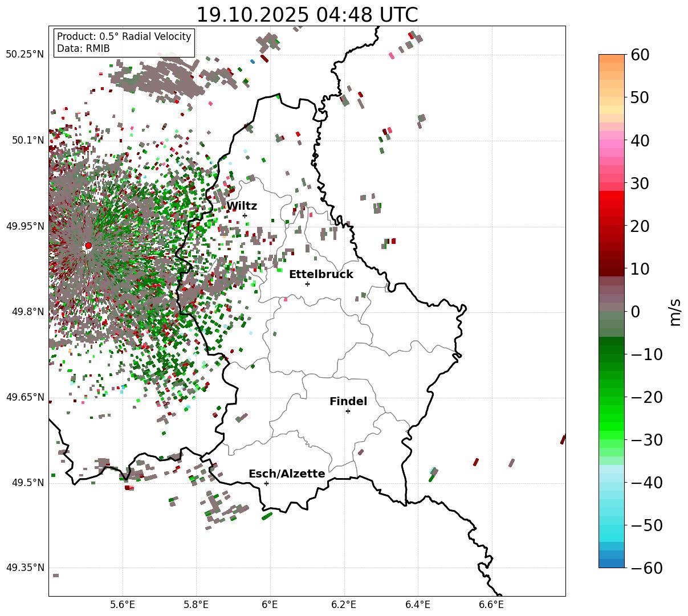Viewport: 688px width, 616px height.
Task: Click the colorbar 50 tick label
Action: point(640,97)
